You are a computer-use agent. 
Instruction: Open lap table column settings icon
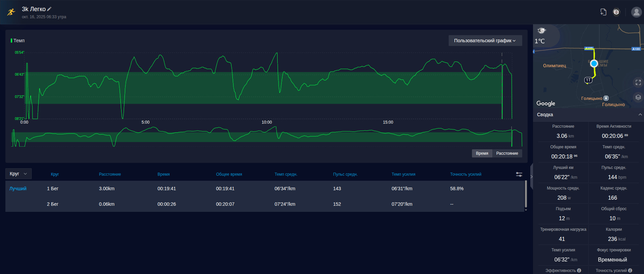click(x=519, y=174)
